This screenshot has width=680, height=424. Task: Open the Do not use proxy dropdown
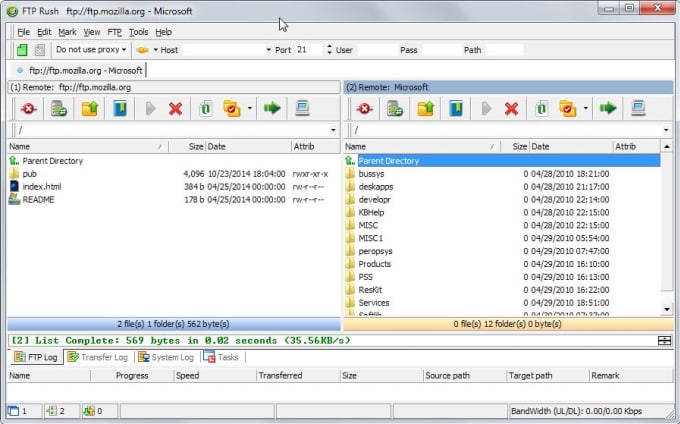(92, 50)
